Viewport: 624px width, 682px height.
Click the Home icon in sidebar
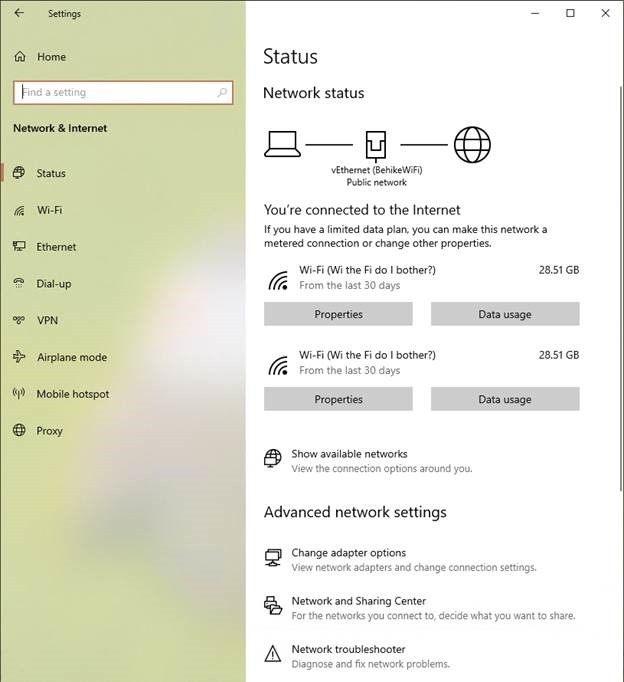point(20,57)
